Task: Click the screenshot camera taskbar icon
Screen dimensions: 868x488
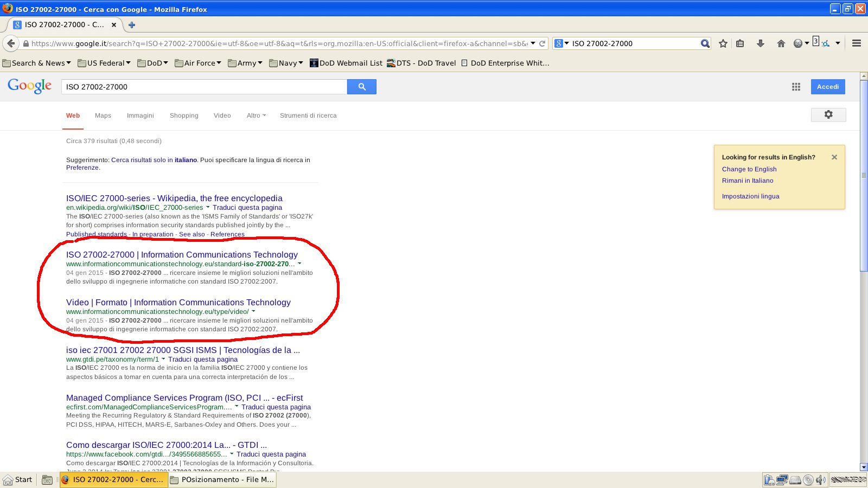Action: pyautogui.click(x=47, y=480)
